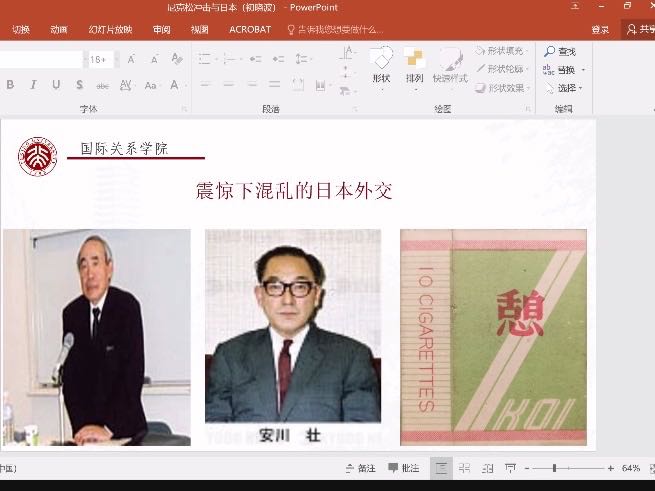Image resolution: width=655 pixels, height=491 pixels.
Task: Toggle italic text formatting
Action: (x=33, y=85)
